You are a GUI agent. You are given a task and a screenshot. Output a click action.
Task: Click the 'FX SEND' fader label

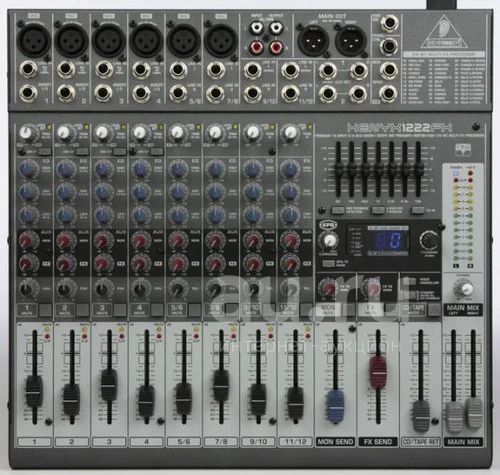tap(378, 442)
